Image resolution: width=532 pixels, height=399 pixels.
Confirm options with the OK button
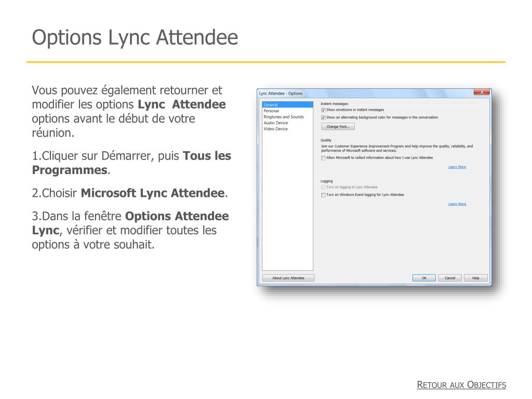[424, 278]
